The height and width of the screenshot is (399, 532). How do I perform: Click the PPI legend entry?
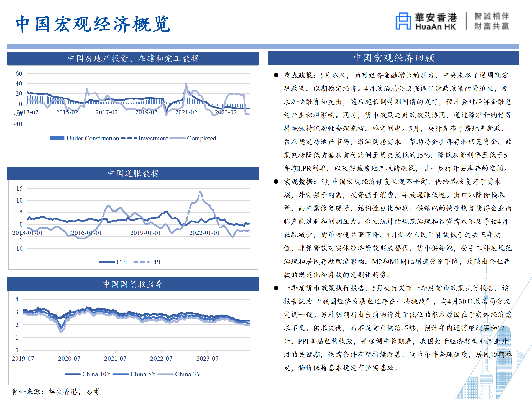click(x=147, y=262)
